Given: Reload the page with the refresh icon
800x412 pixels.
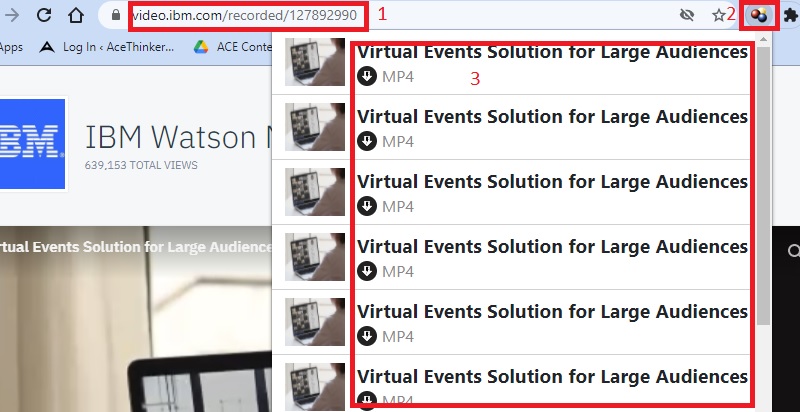Looking at the screenshot, I should [x=44, y=15].
